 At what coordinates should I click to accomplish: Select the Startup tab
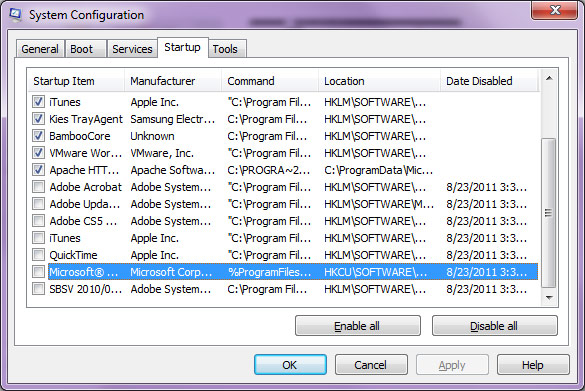point(182,47)
